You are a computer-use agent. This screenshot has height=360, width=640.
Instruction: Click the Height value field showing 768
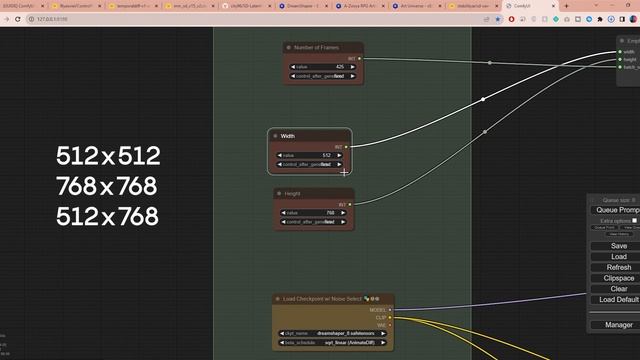coord(313,213)
